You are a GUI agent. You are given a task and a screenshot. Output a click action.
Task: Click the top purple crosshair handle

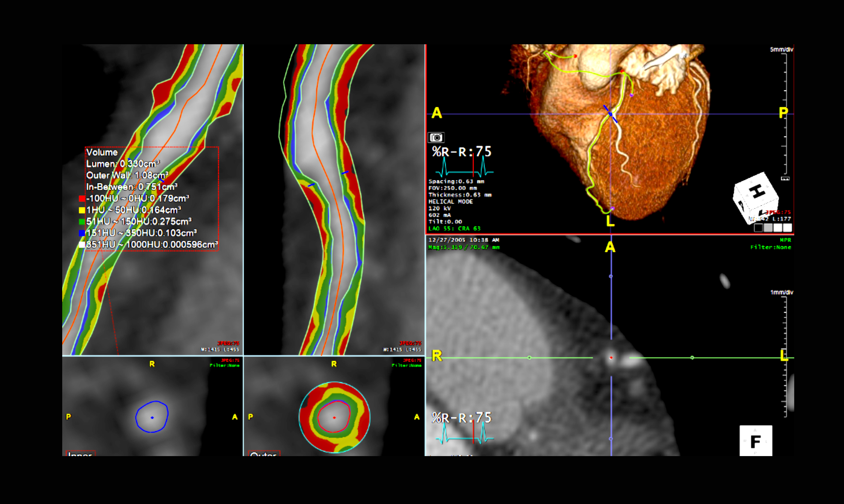[610, 277]
